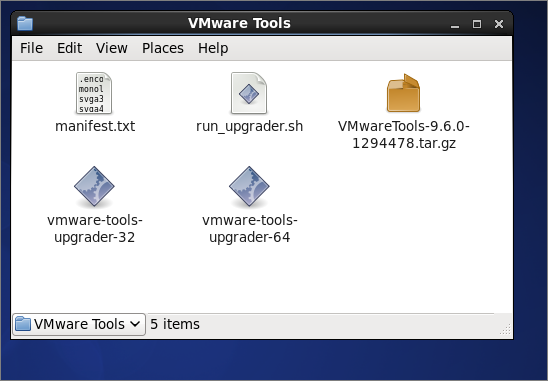Click the 5 items status bar text

pyautogui.click(x=175, y=324)
